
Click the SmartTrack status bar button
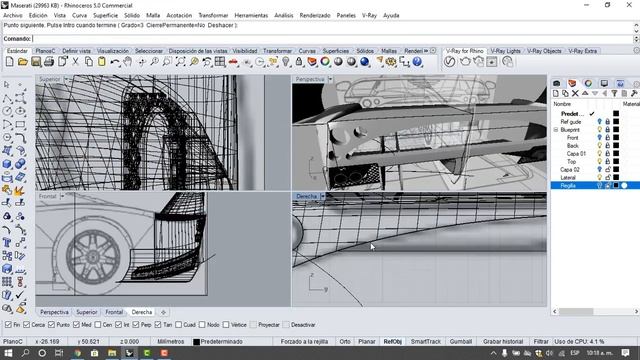[x=426, y=342]
